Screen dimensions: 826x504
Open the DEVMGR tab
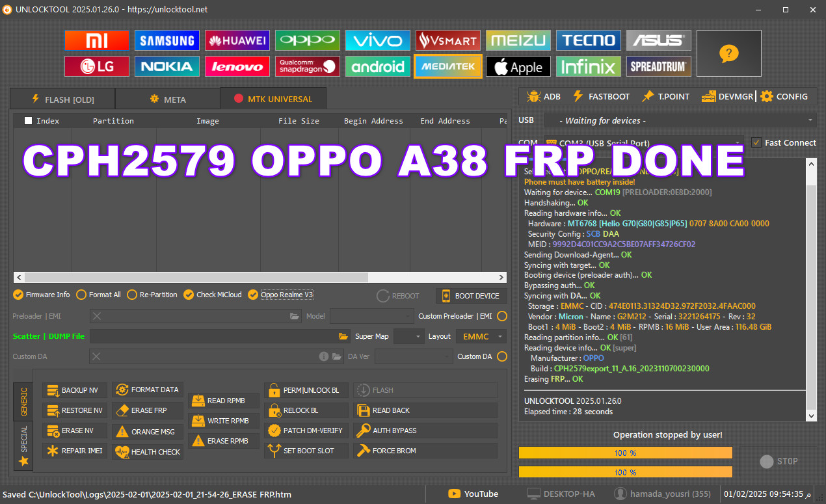point(727,96)
